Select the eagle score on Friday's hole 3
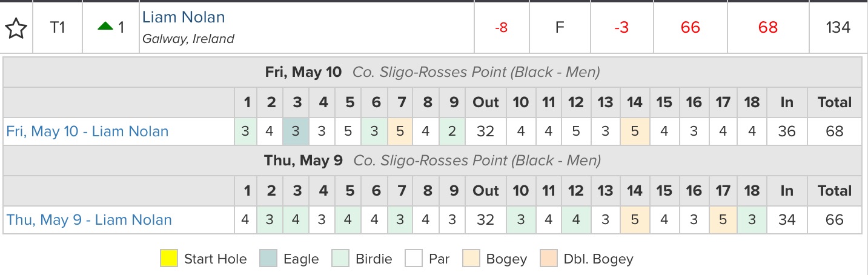 296,131
